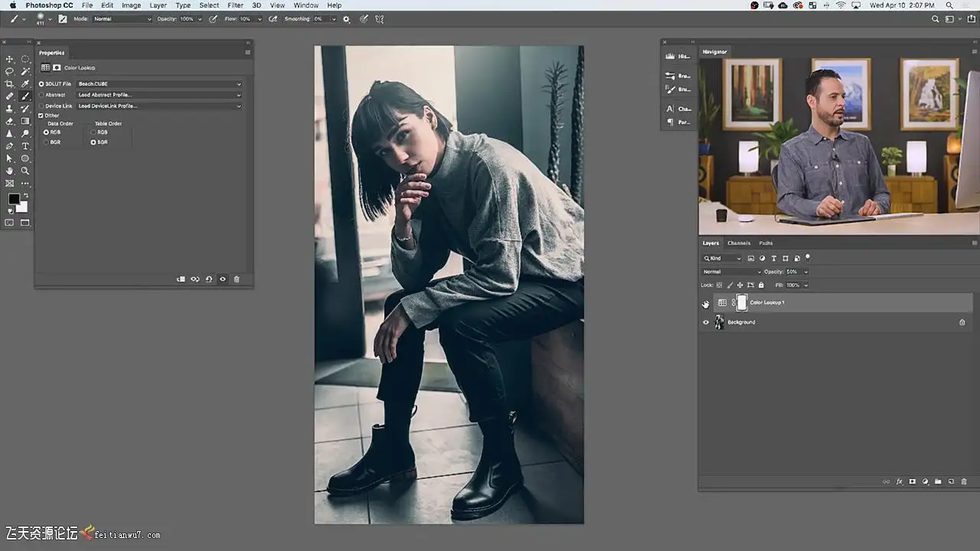Click the layer Opacity value field
The image size is (980, 551).
pyautogui.click(x=792, y=272)
